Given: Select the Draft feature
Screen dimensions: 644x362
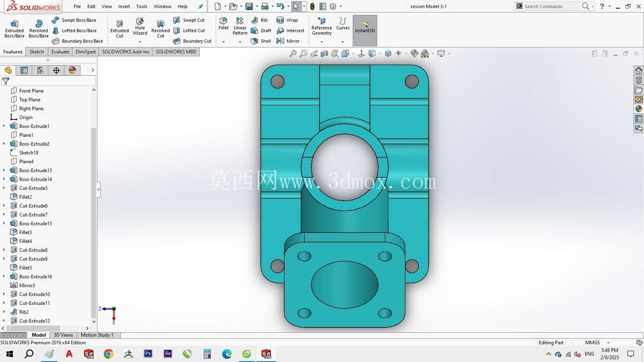Looking at the screenshot, I should click(x=261, y=31).
